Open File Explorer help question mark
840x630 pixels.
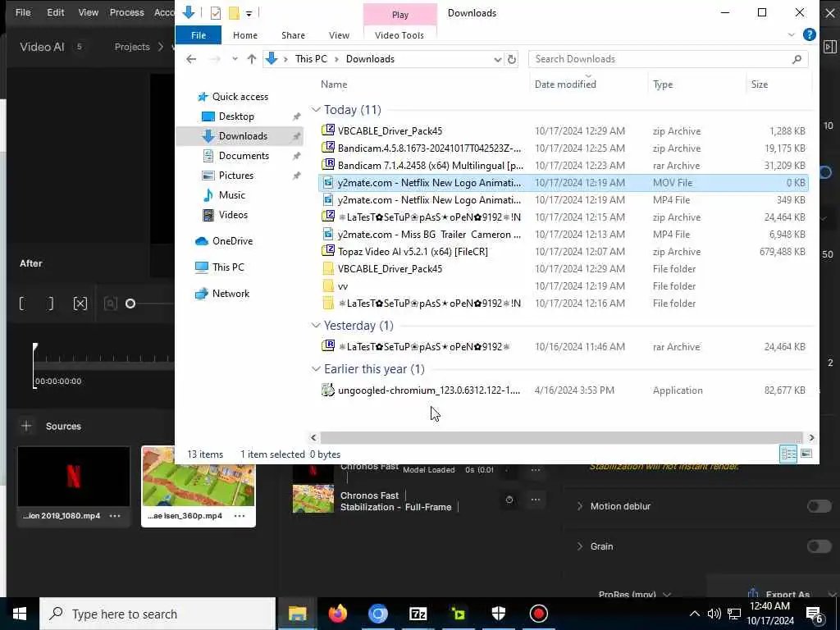click(810, 34)
